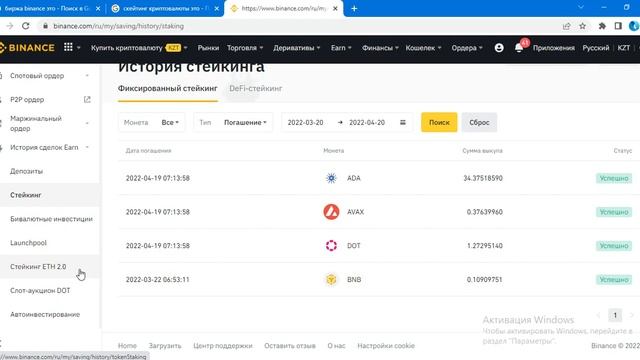Click the browser address bar URL
Screen dimensions: 640x360
coord(118,26)
